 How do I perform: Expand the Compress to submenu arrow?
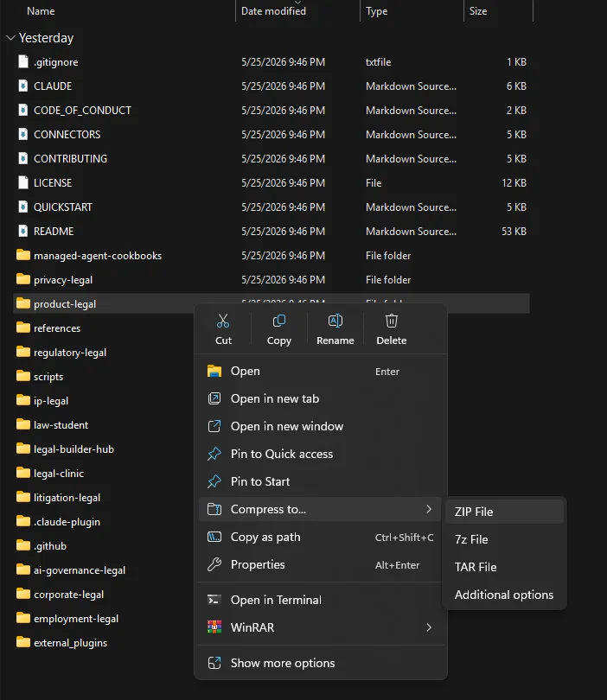coord(429,509)
